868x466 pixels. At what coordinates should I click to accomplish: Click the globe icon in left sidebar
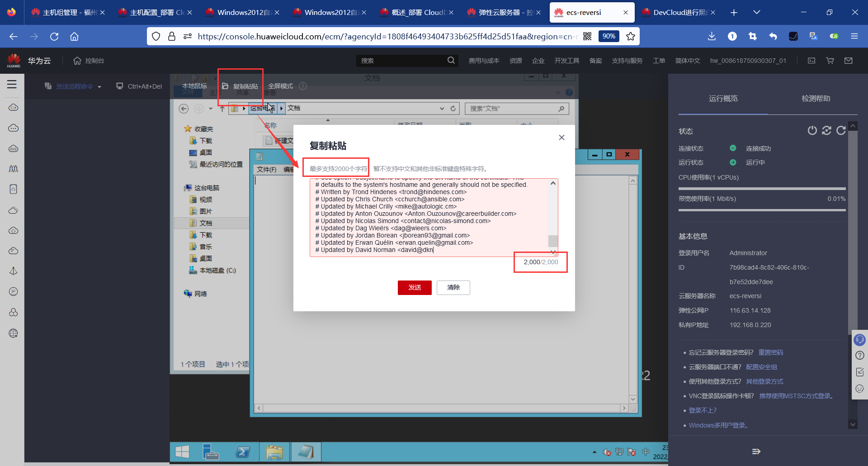14,333
